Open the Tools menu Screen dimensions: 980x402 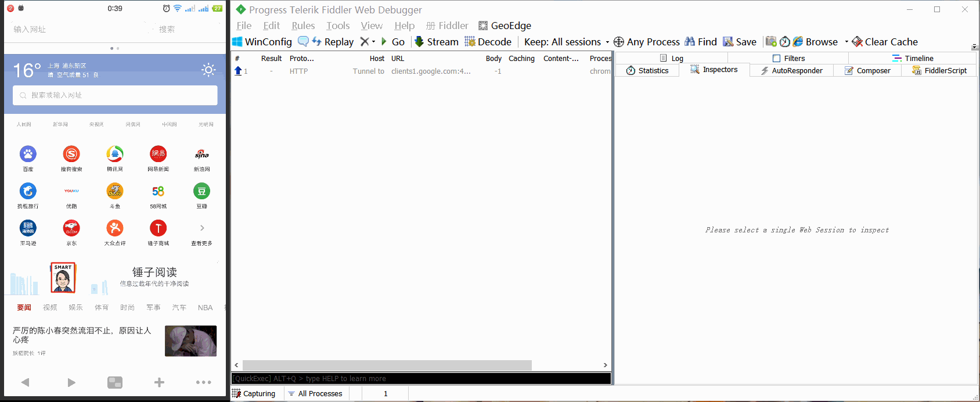click(x=338, y=26)
